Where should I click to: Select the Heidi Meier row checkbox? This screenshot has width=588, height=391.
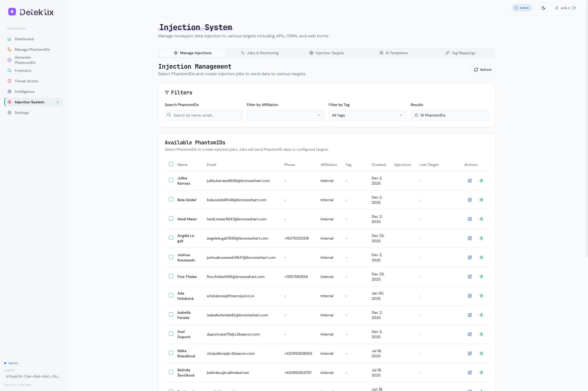(x=171, y=219)
